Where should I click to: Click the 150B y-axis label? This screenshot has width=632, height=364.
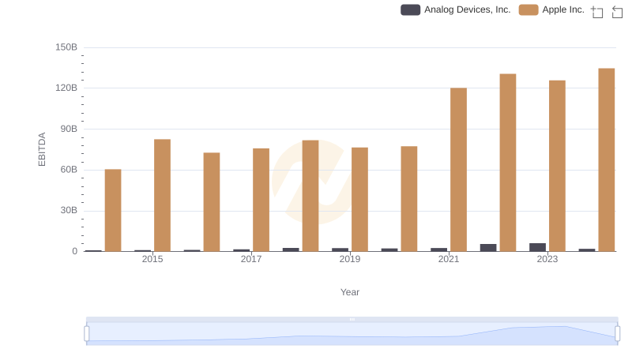66,47
